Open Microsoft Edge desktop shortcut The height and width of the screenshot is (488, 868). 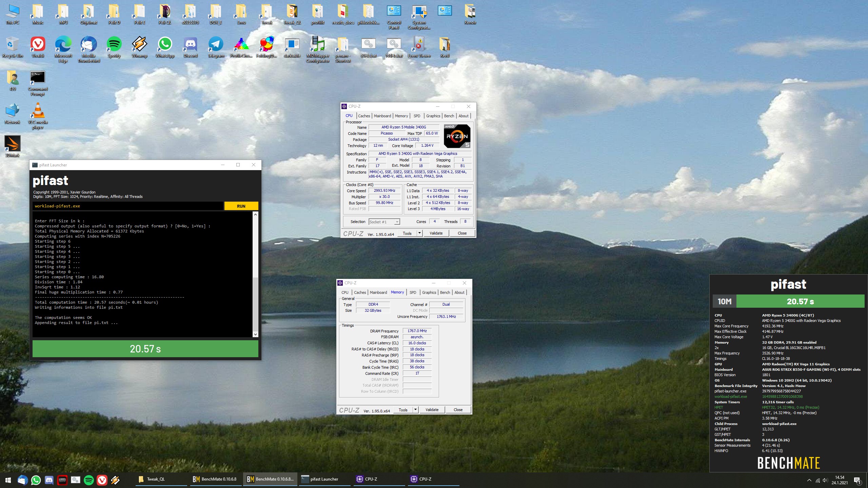point(63,49)
